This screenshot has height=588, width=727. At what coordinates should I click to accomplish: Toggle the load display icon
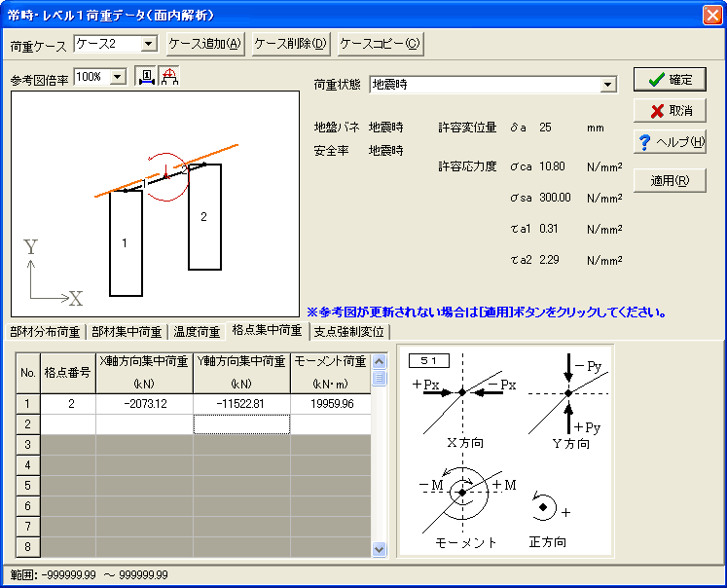click(169, 77)
